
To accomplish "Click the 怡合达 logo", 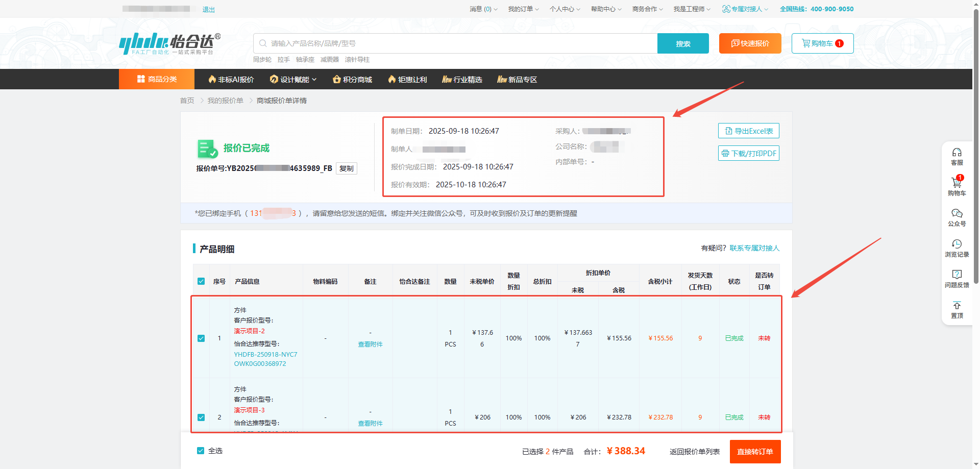I will (x=169, y=43).
